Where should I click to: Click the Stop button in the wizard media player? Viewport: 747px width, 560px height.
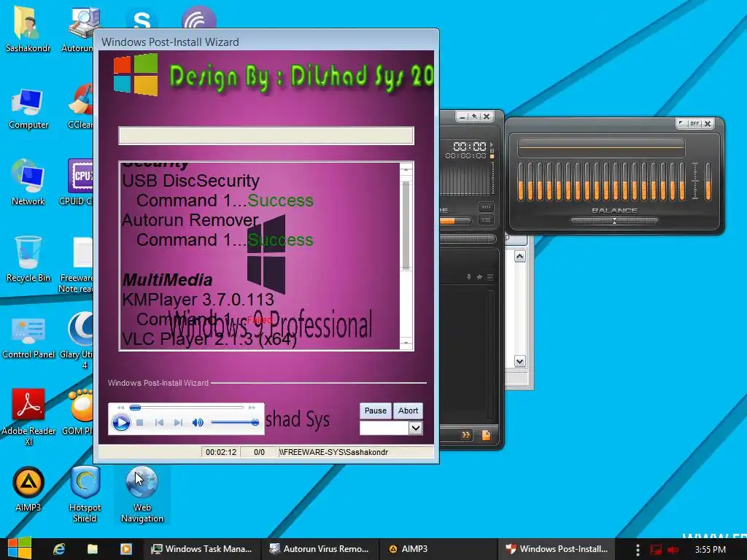click(x=139, y=422)
